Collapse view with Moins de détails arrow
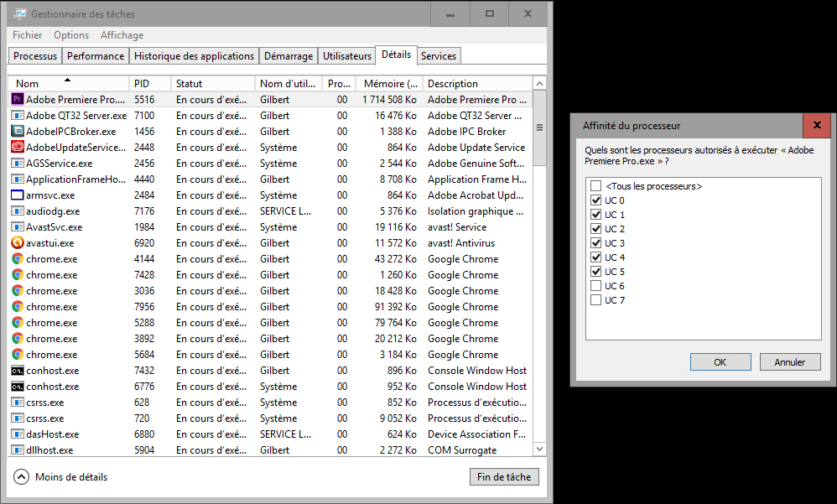837x504 pixels. (x=21, y=477)
